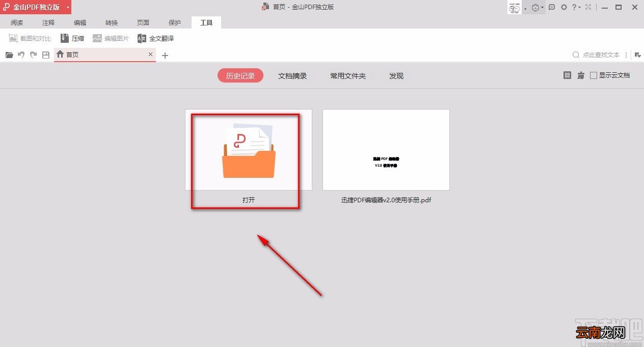Open the 发现 section
This screenshot has height=347, width=644.
point(396,76)
